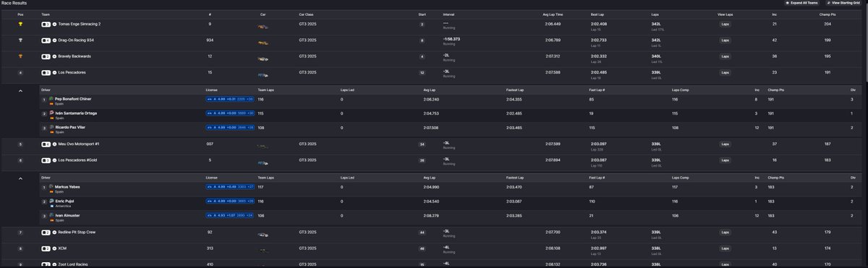Viewport: 868px width, 268px height.
Task: Click driver count badge for Drag-On Racing 934
Action: pos(46,41)
